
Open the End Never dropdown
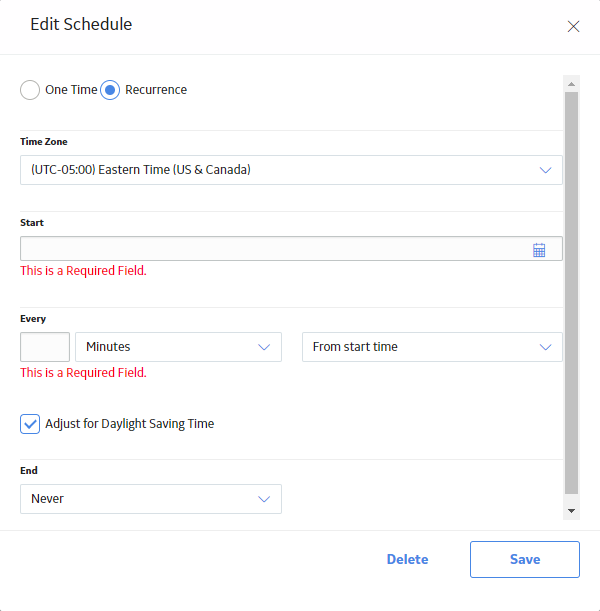[151, 499]
